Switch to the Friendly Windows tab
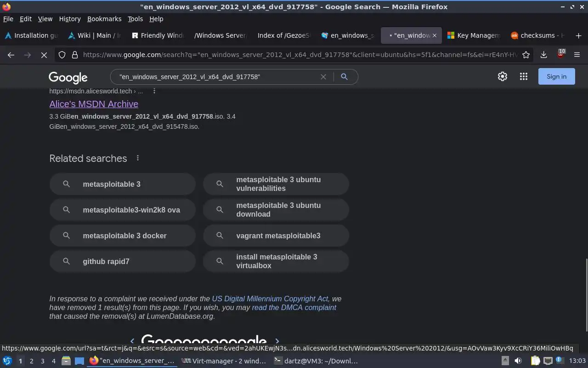588x368 pixels. 158,35
